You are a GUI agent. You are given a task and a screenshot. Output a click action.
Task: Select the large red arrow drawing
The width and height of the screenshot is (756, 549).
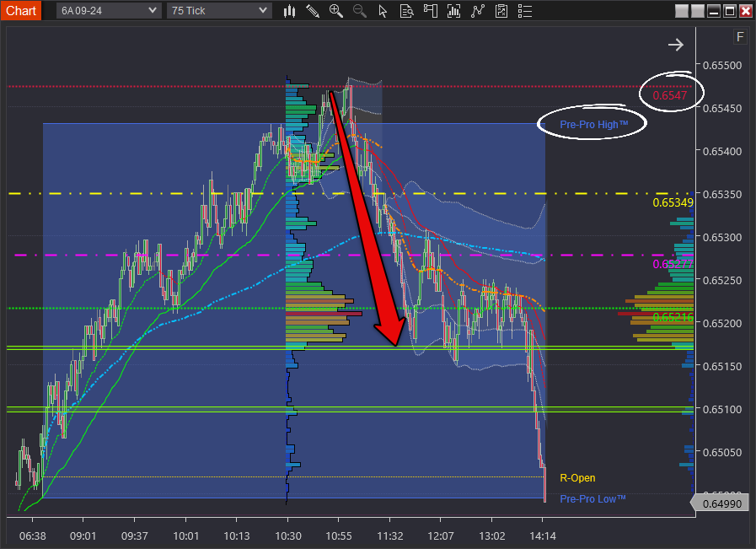[366, 220]
